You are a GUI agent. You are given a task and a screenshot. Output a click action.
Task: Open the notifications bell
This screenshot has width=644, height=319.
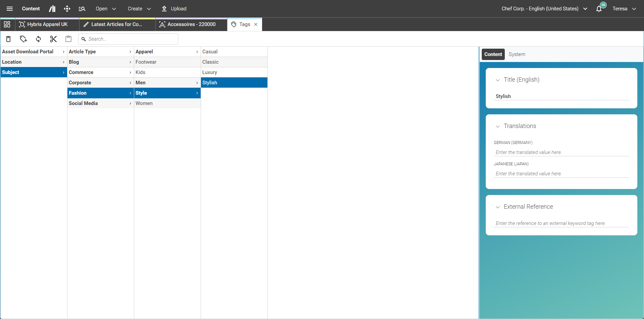click(599, 9)
